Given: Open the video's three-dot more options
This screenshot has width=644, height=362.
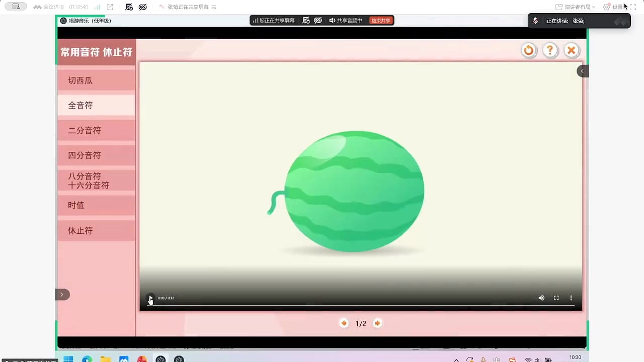Looking at the screenshot, I should (571, 298).
